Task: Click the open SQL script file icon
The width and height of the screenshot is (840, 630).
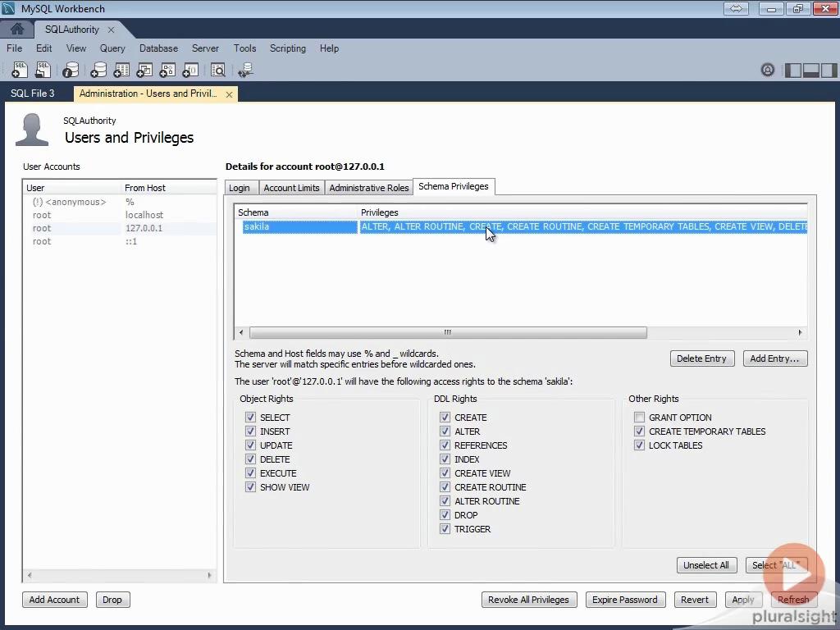Action: coord(43,71)
